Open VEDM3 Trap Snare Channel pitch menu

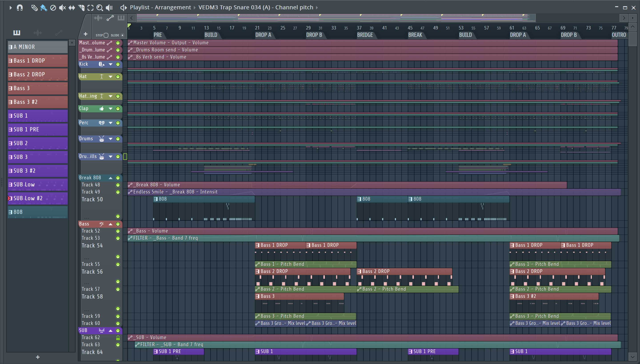[256, 8]
